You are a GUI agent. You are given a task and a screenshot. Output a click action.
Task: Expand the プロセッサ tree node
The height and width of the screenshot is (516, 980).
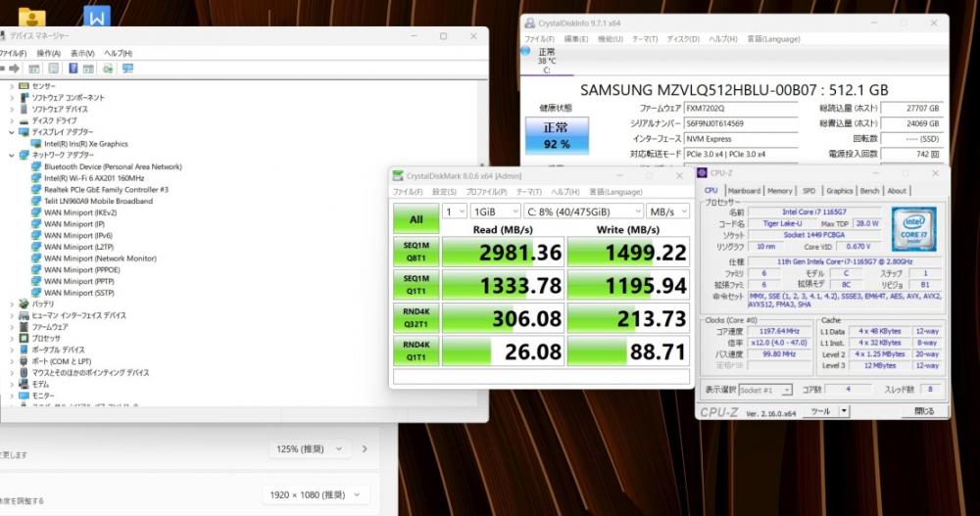coord(11,338)
